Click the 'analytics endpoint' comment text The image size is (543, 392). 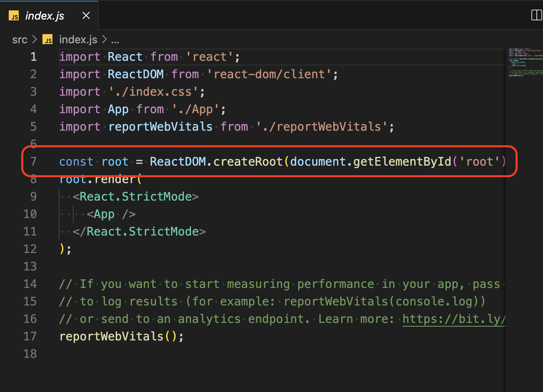coord(241,319)
